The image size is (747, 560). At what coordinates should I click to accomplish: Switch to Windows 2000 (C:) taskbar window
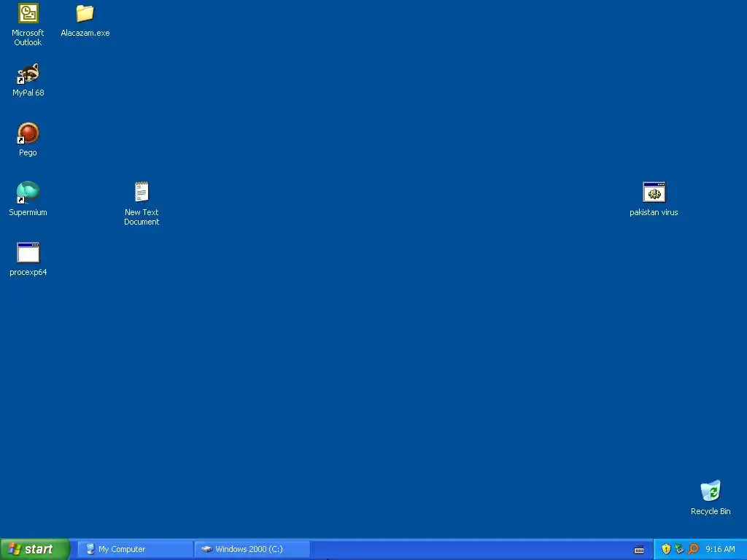252,549
